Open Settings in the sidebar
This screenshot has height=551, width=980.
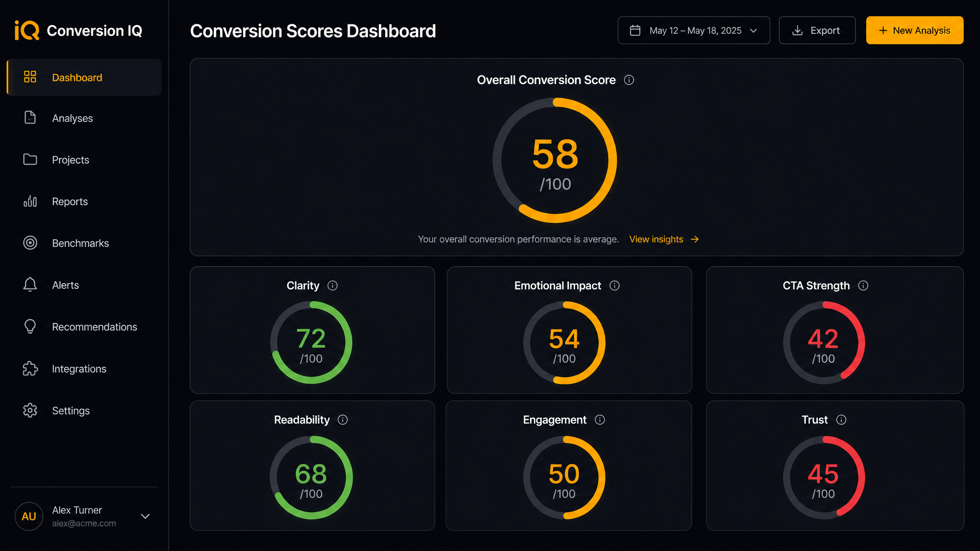pyautogui.click(x=84, y=410)
